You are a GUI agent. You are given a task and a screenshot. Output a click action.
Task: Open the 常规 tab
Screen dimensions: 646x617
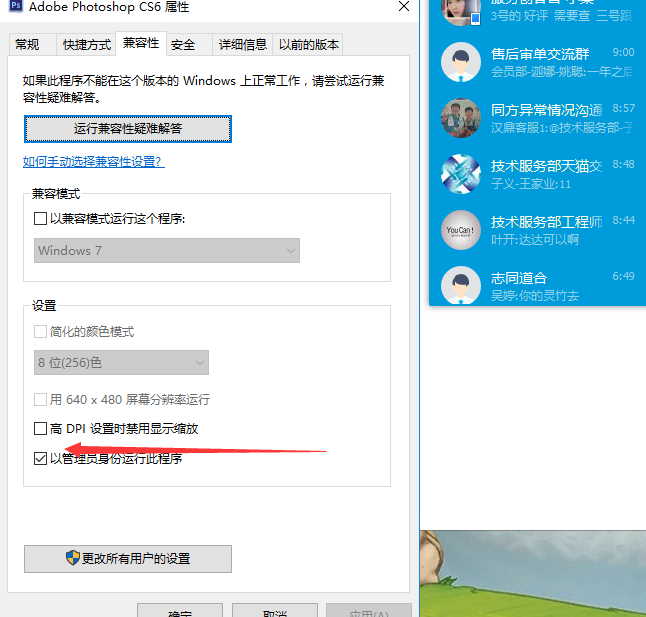(x=33, y=44)
